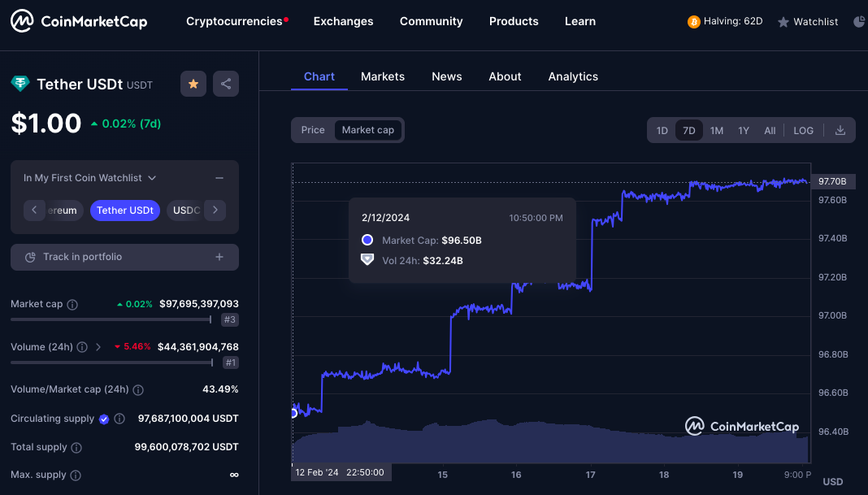Switch to the Markets tab

pos(383,77)
